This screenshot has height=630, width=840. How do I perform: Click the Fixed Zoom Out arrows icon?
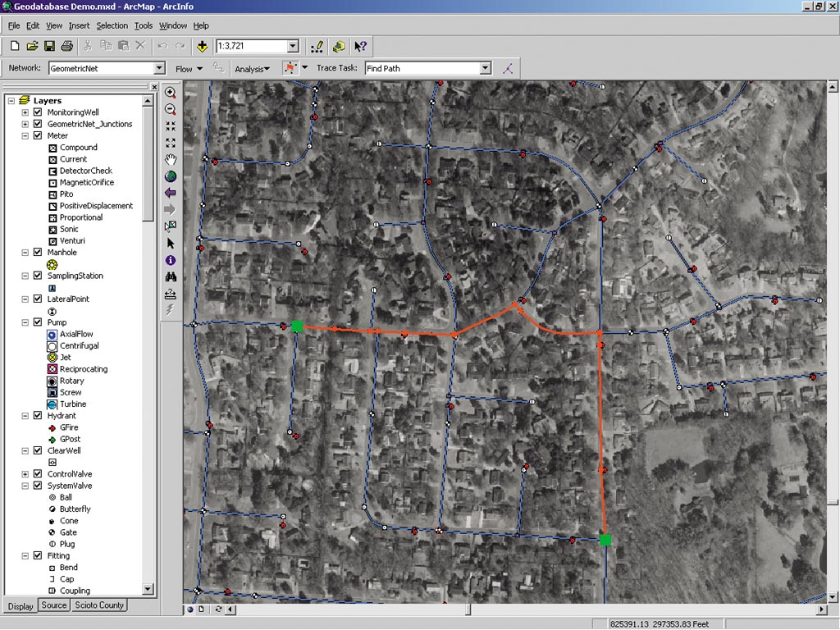171,143
